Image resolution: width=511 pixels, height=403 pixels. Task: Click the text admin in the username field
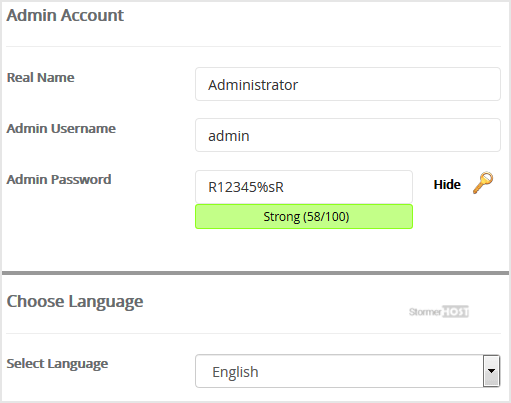point(229,136)
